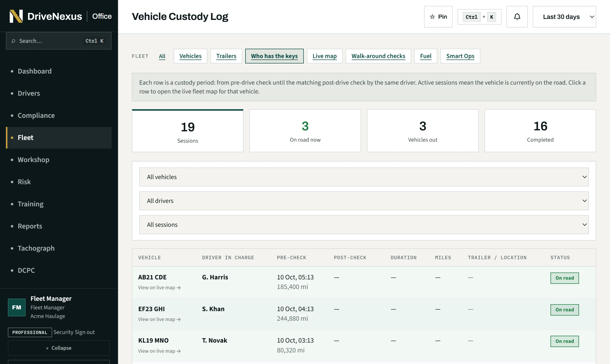Click the DRIVER IN CHARGE column header
This screenshot has width=610, height=364.
coord(228,258)
